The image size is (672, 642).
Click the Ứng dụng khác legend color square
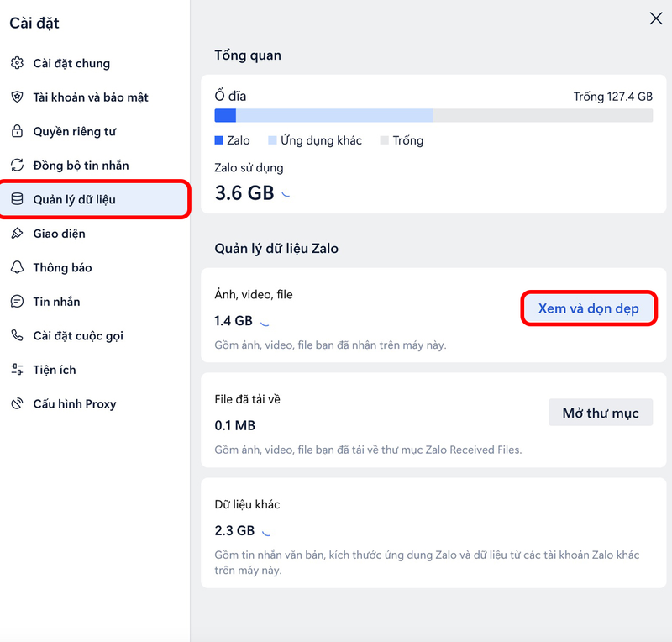pos(272,140)
